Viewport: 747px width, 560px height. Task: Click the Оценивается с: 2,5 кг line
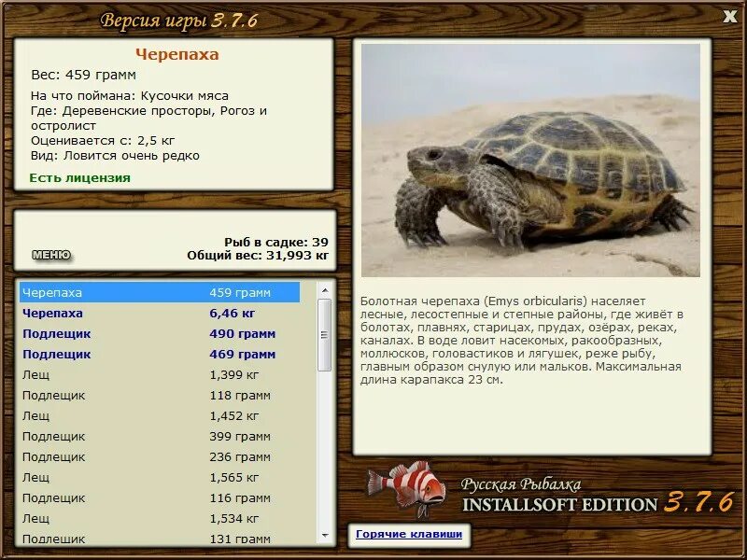click(x=103, y=141)
